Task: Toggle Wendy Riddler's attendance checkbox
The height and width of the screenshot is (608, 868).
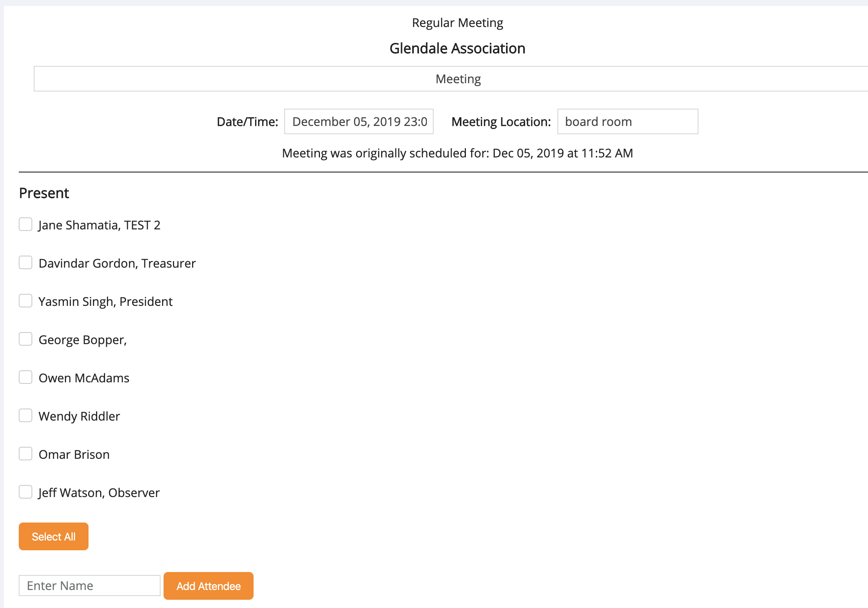Action: (26, 415)
